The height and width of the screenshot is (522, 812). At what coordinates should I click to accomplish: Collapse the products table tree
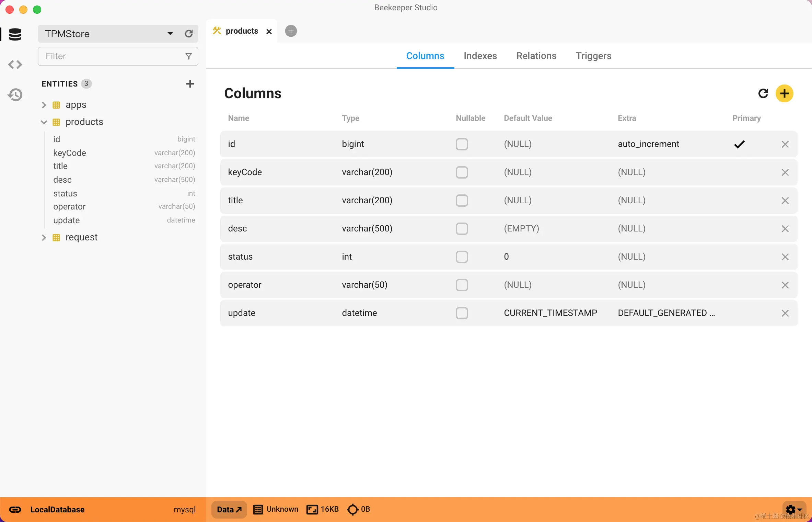click(44, 122)
